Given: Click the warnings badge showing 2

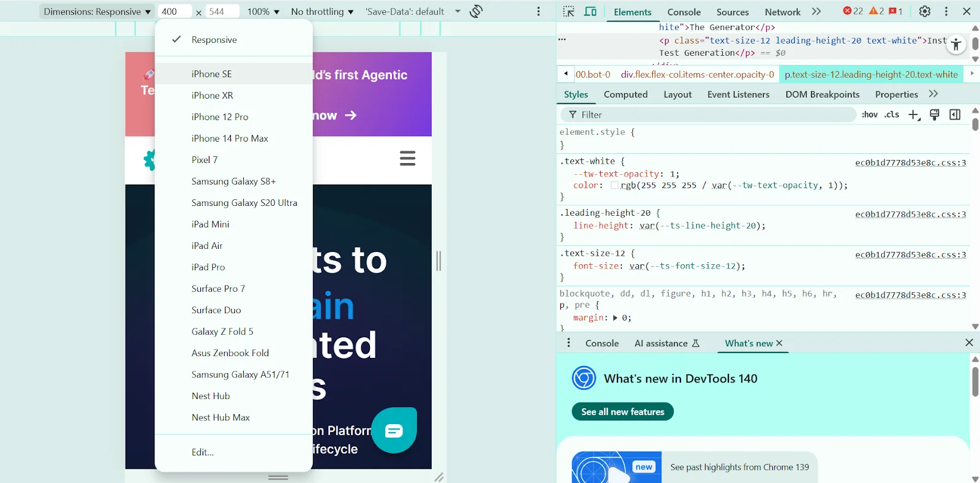Looking at the screenshot, I should [876, 11].
